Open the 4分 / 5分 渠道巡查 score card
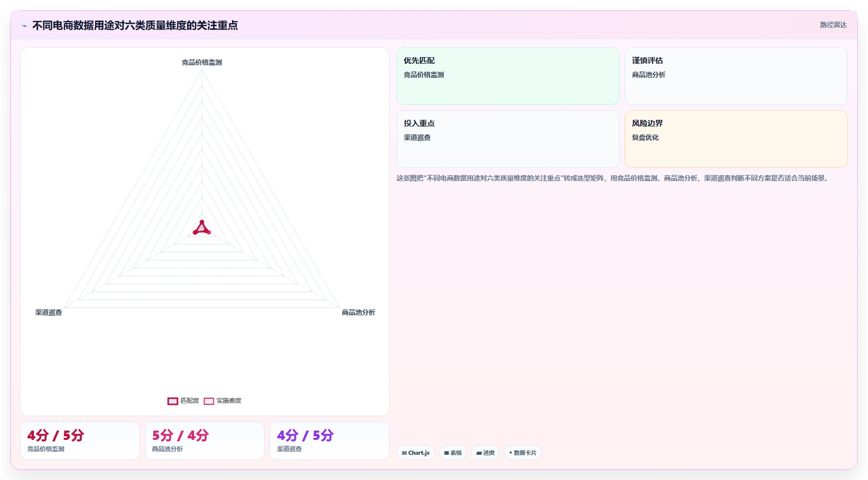Image resolution: width=868 pixels, height=480 pixels. (329, 440)
